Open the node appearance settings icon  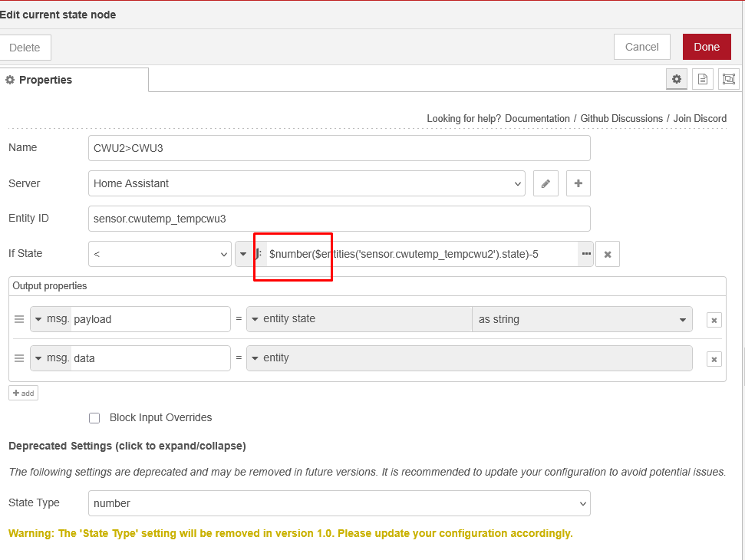pyautogui.click(x=728, y=79)
